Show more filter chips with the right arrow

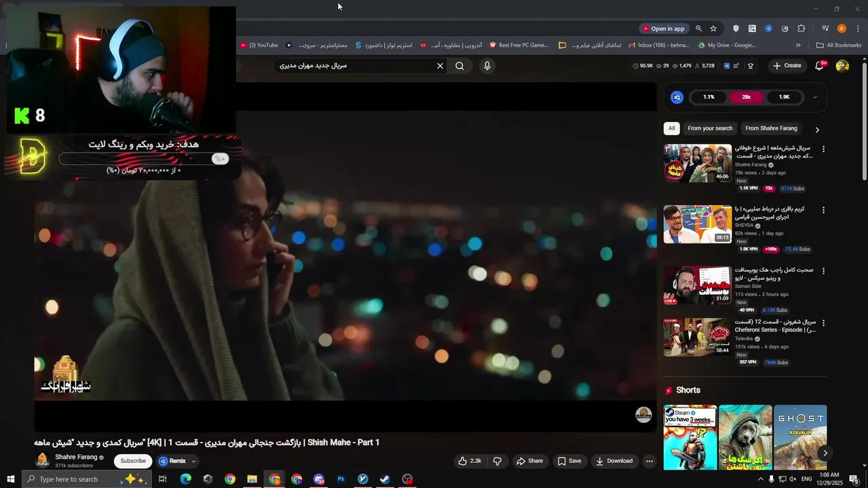coord(817,129)
